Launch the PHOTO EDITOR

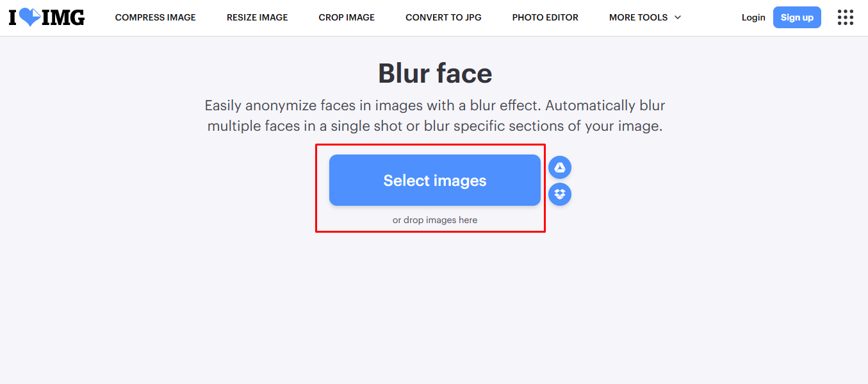[545, 17]
